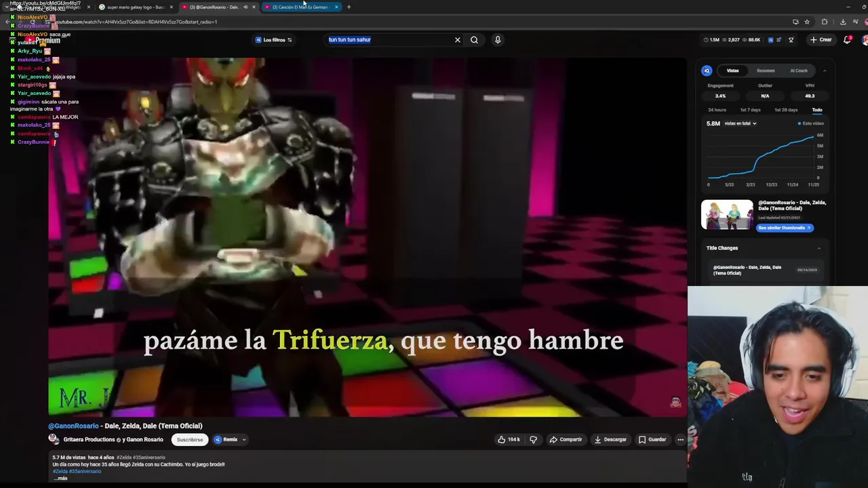This screenshot has width=868, height=488.
Task: Close the @GanonRosario browser tab
Action: click(x=254, y=7)
